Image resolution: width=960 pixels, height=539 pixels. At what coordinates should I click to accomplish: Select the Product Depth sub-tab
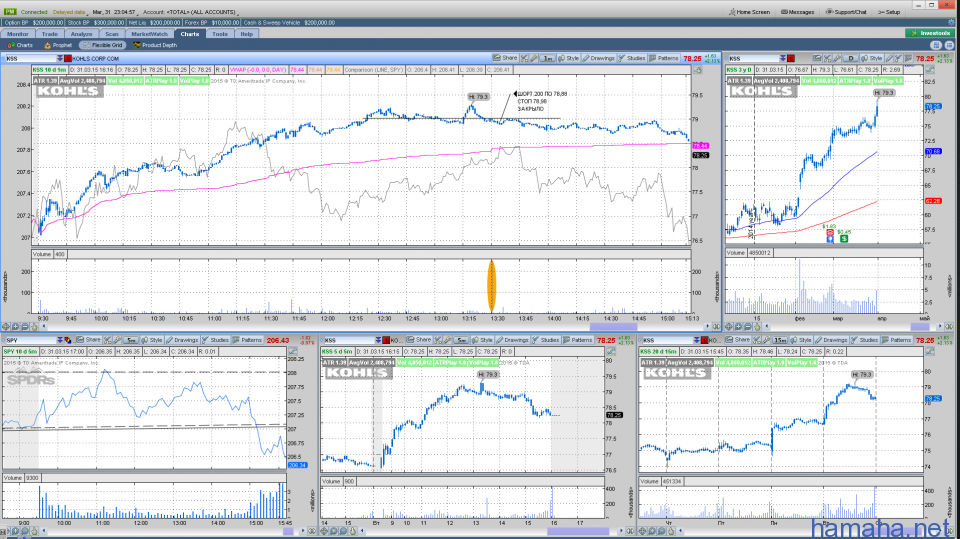point(156,45)
